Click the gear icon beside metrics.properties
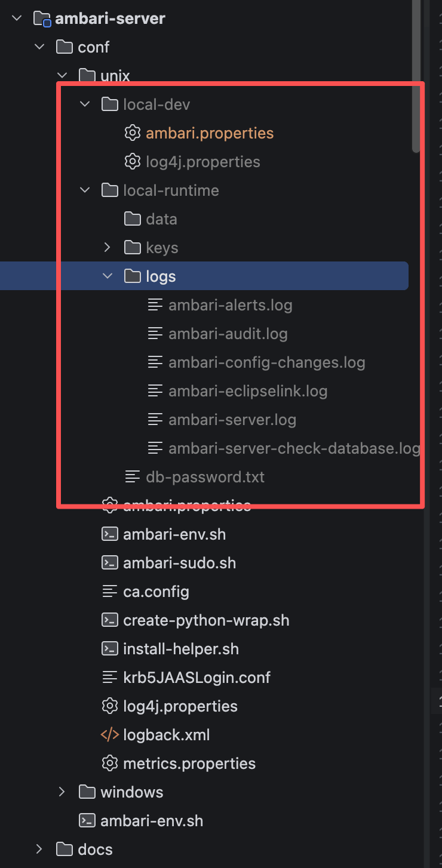This screenshot has width=442, height=868. tap(109, 764)
